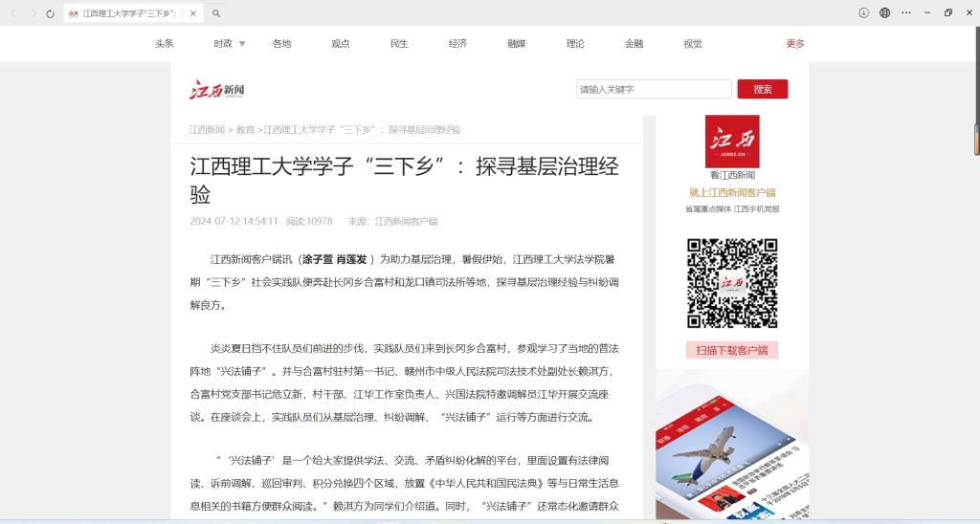Click the red 江西 app logo in sidebar
The image size is (980, 524).
(x=732, y=142)
